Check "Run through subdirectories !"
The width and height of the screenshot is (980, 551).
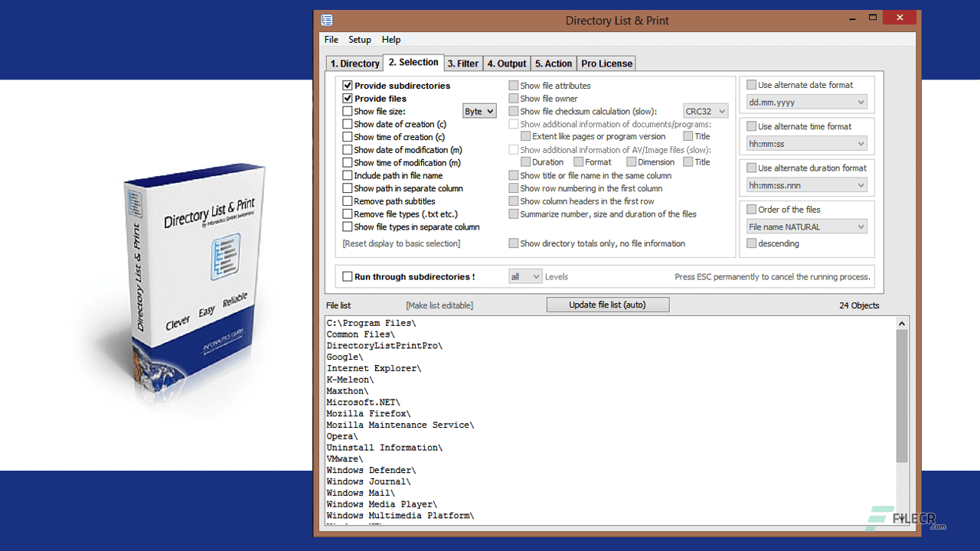click(348, 276)
